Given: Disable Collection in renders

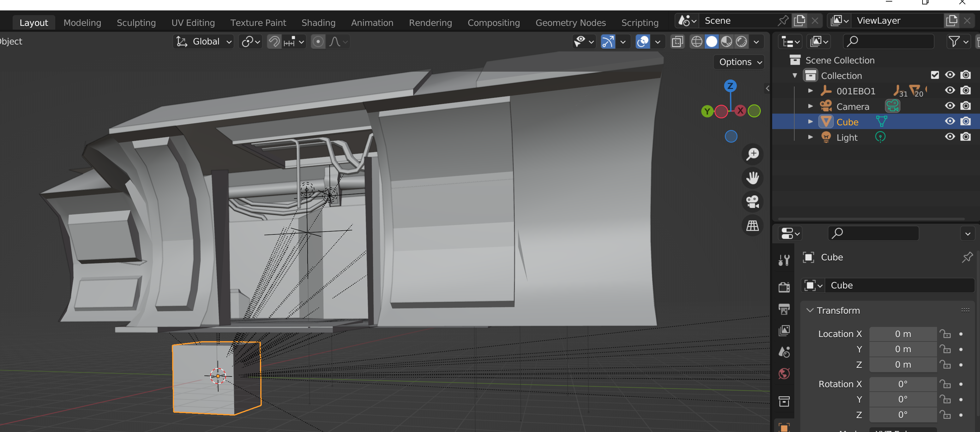Looking at the screenshot, I should 965,75.
